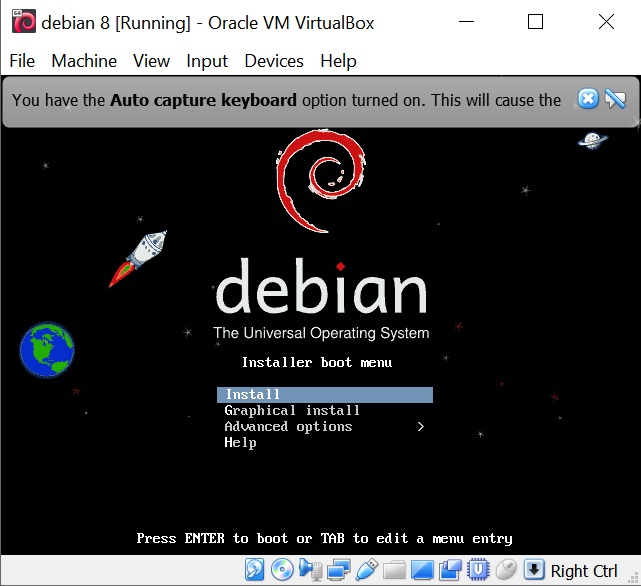Open the Help menu in menu bar

click(338, 61)
